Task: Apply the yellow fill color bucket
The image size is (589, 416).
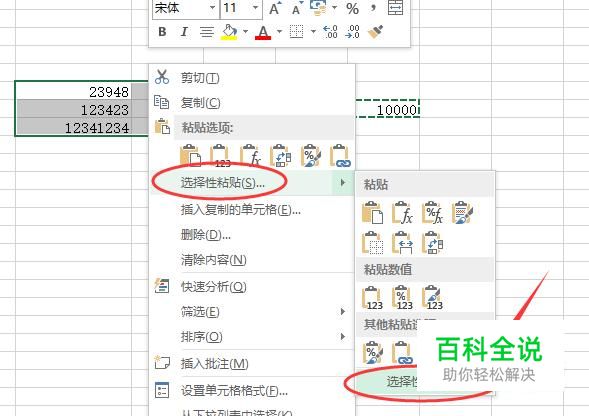Action: (x=229, y=32)
